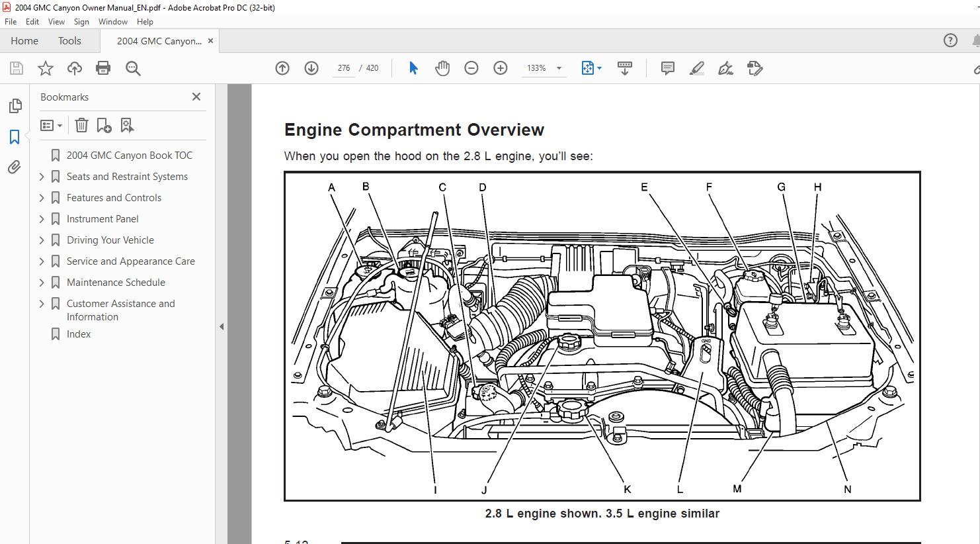The image size is (980, 544).
Task: Open the Help question mark icon
Action: pos(950,40)
